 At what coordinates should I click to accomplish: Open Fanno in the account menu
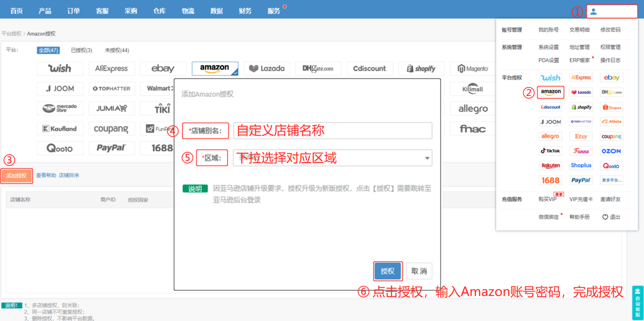[x=581, y=151]
